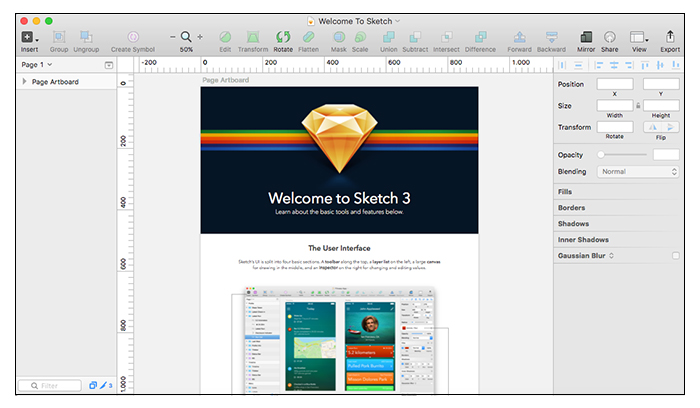The height and width of the screenshot is (408, 700).
Task: Align layers horizontally centered
Action: click(x=614, y=65)
